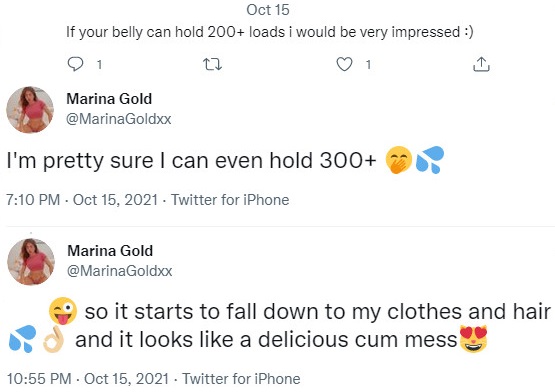Like the top reply with the heart icon

point(344,64)
